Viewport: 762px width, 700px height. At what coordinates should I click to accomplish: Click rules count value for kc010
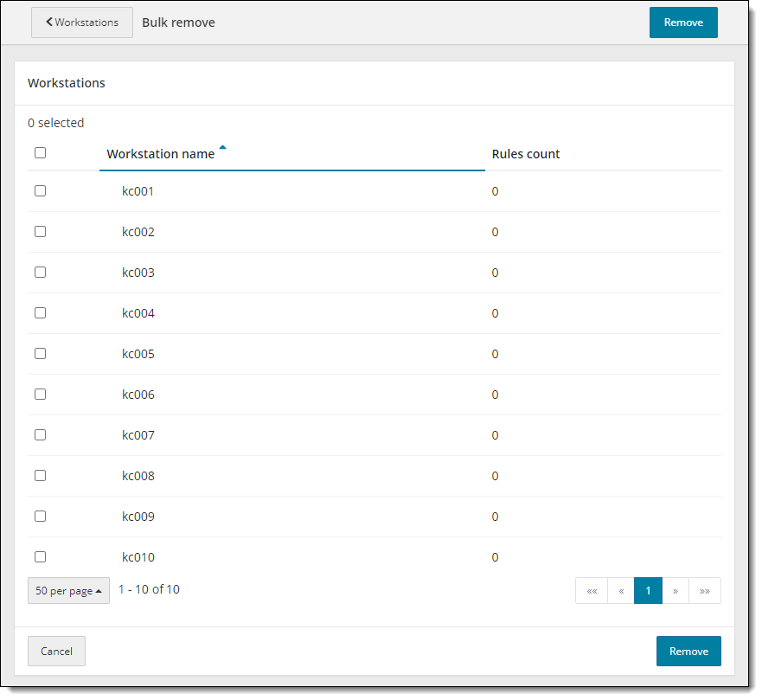coord(495,557)
